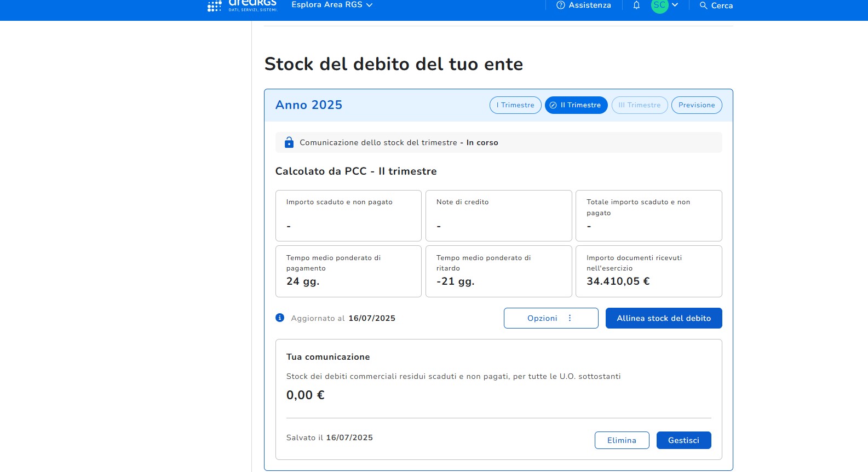Open the Previsione tab
The height and width of the screenshot is (472, 868).
696,105
